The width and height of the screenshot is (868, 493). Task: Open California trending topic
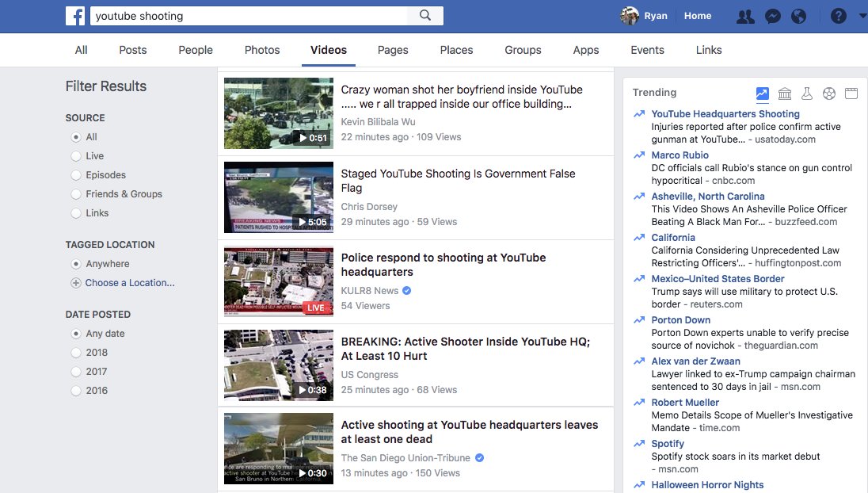coord(673,238)
